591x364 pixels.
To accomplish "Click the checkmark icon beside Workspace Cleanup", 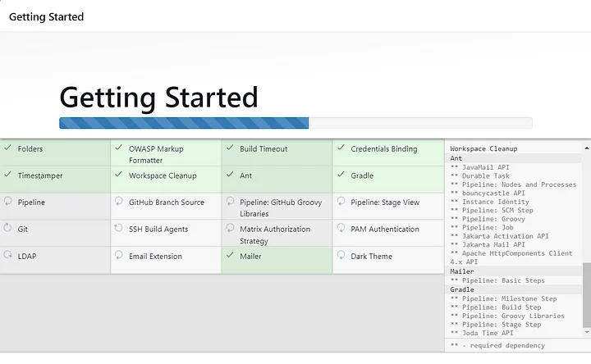I will coord(119,175).
